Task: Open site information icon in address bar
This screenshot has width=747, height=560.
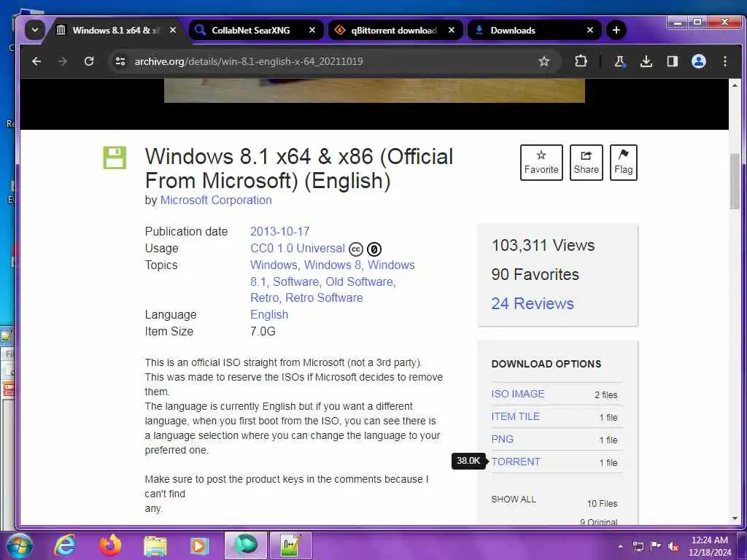Action: (x=120, y=61)
